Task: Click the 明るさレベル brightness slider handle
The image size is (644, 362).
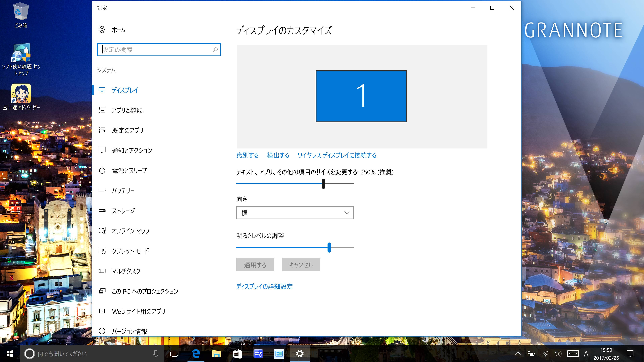Action: pos(329,247)
